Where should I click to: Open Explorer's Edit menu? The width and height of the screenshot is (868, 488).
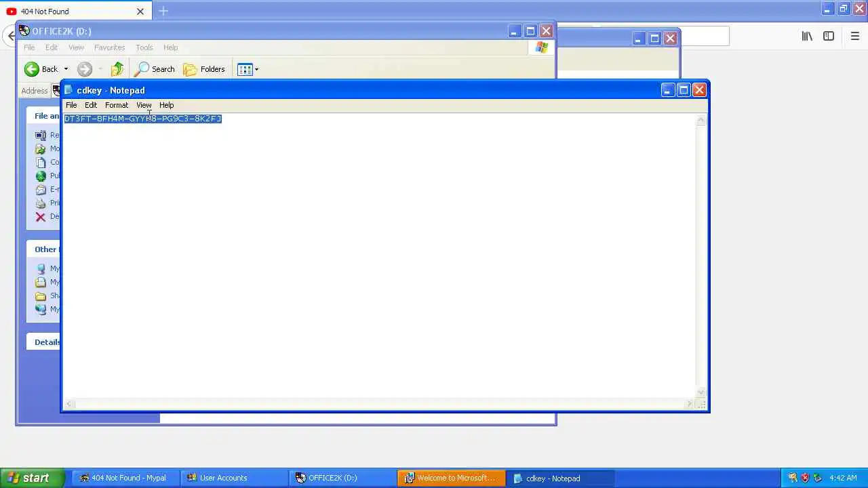pyautogui.click(x=52, y=47)
